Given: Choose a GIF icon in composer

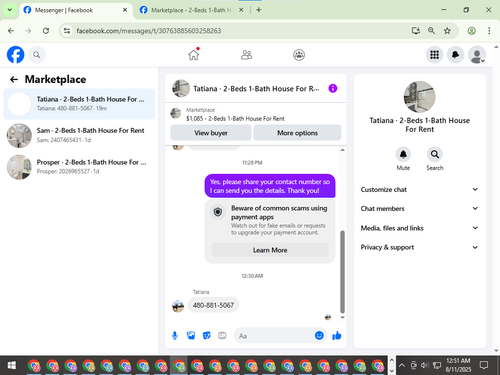Looking at the screenshot, I should [x=222, y=336].
